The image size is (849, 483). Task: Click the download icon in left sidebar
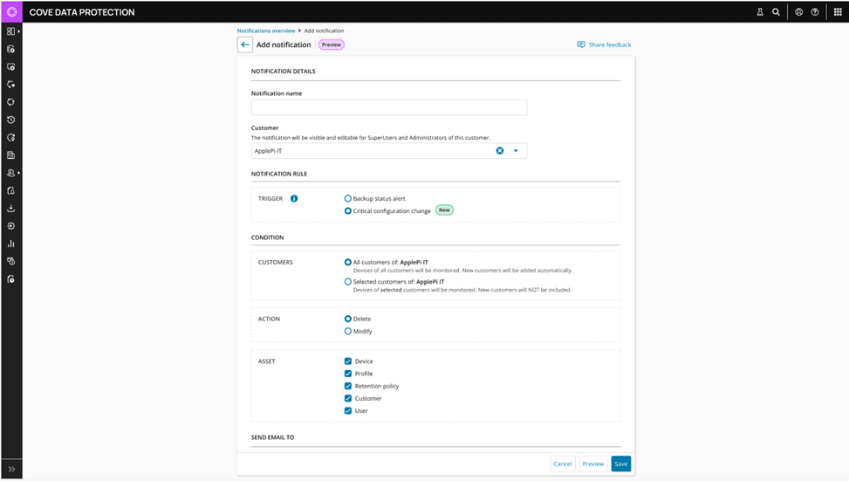tap(11, 208)
